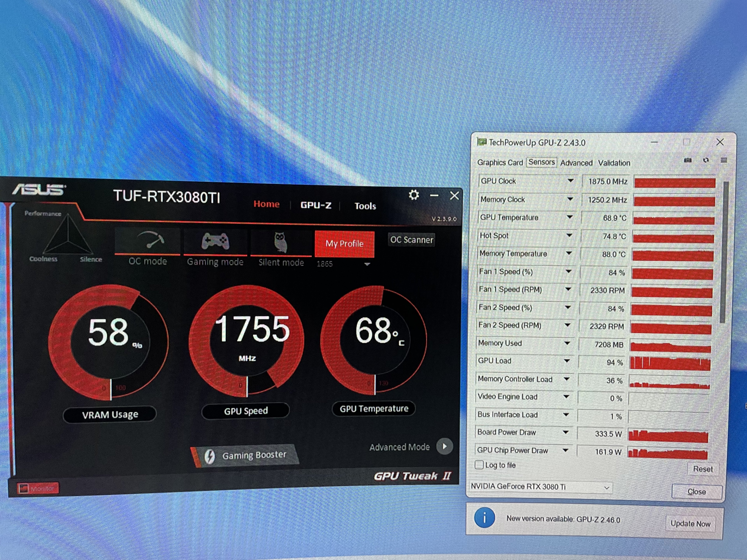Open the NVIDIA GeForce RTX 3080 Ti selector
Image resolution: width=747 pixels, height=560 pixels.
tap(541, 487)
